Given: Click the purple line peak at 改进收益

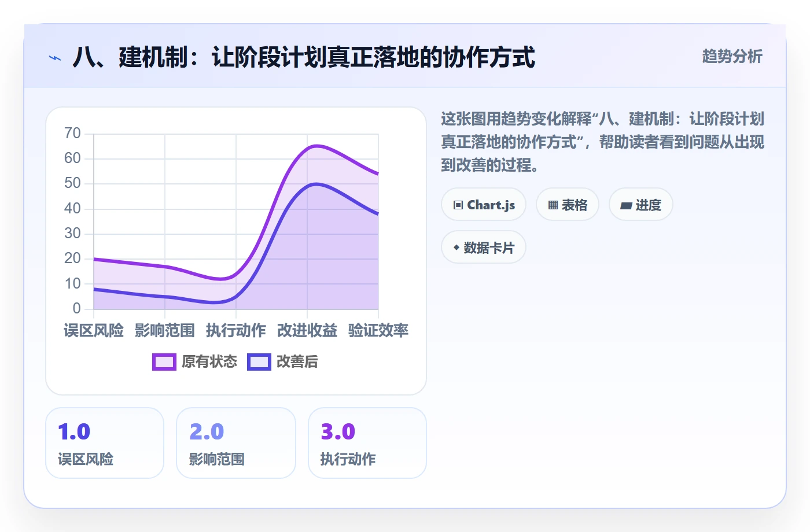Looking at the screenshot, I should pos(315,146).
